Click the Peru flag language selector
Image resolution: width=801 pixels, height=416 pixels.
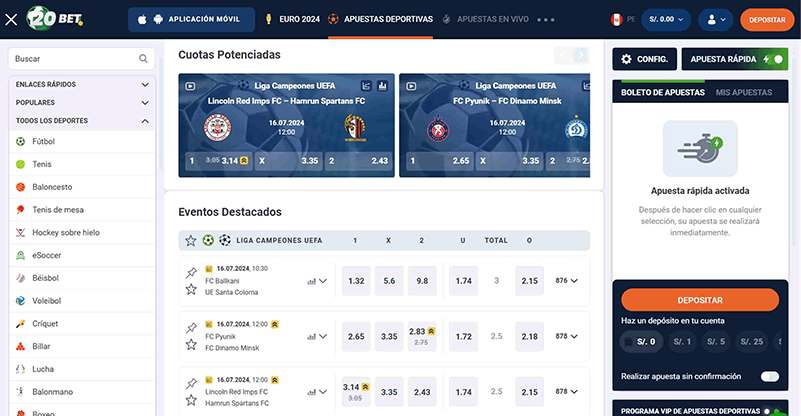point(617,19)
